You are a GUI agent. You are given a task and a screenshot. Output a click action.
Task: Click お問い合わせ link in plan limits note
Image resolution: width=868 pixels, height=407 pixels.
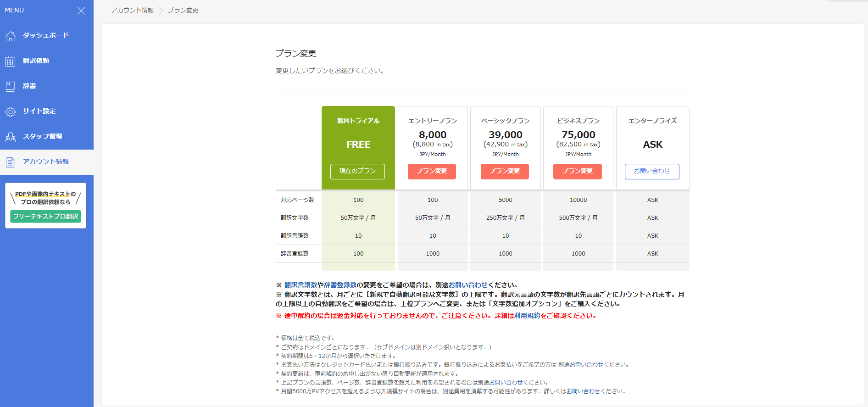[x=506, y=383]
